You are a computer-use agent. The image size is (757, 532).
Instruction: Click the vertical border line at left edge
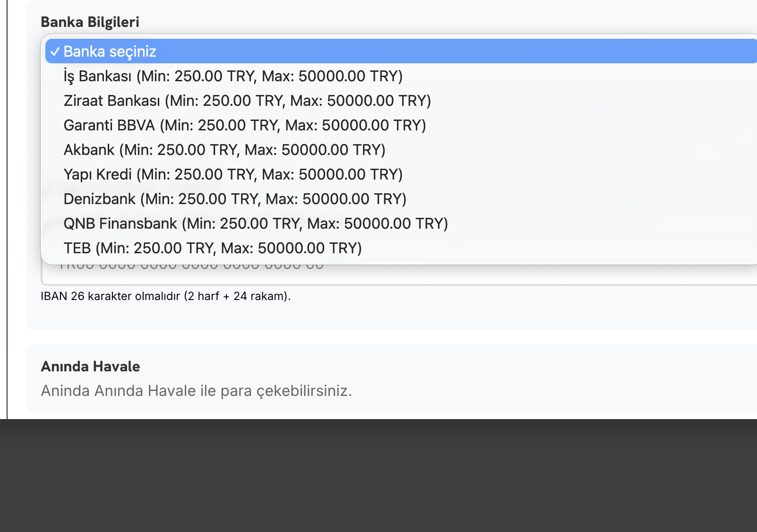(7, 208)
